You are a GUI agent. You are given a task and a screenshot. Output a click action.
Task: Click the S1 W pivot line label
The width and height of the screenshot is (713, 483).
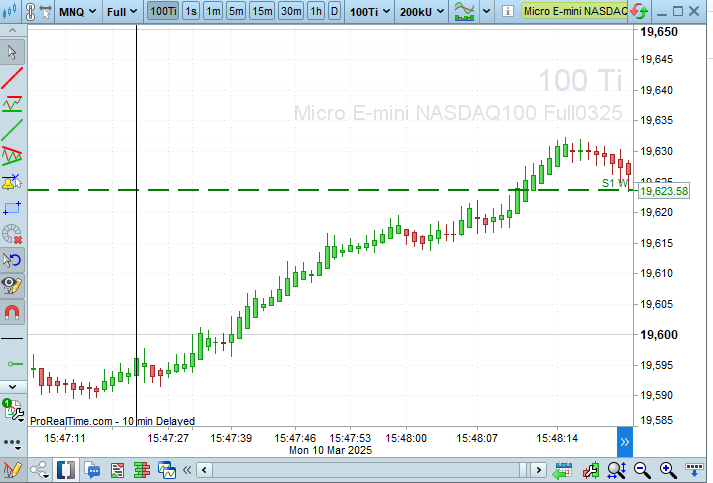click(615, 183)
